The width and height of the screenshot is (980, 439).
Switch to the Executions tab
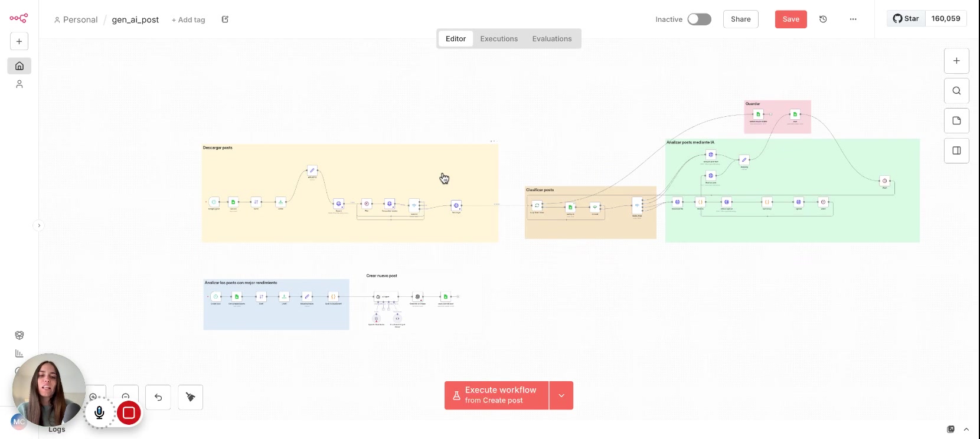(x=499, y=39)
